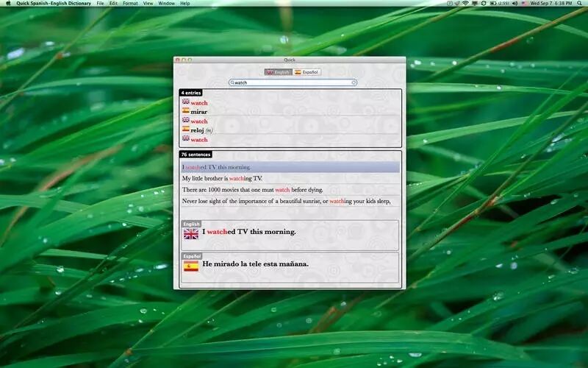The image size is (588, 368).
Task: Click the UK flag in the English translation box
Action: tap(191, 234)
